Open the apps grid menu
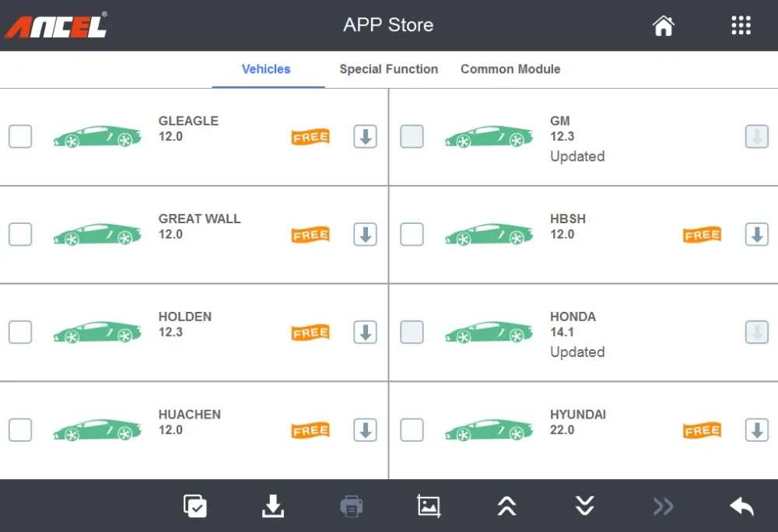This screenshot has height=532, width=778. pos(741,26)
